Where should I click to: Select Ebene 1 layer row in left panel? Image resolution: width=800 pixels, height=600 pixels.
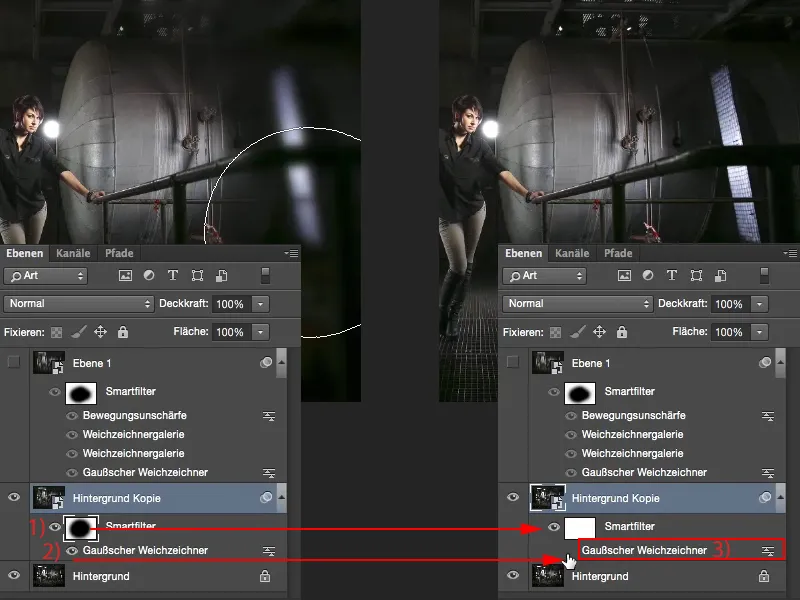[x=158, y=363]
